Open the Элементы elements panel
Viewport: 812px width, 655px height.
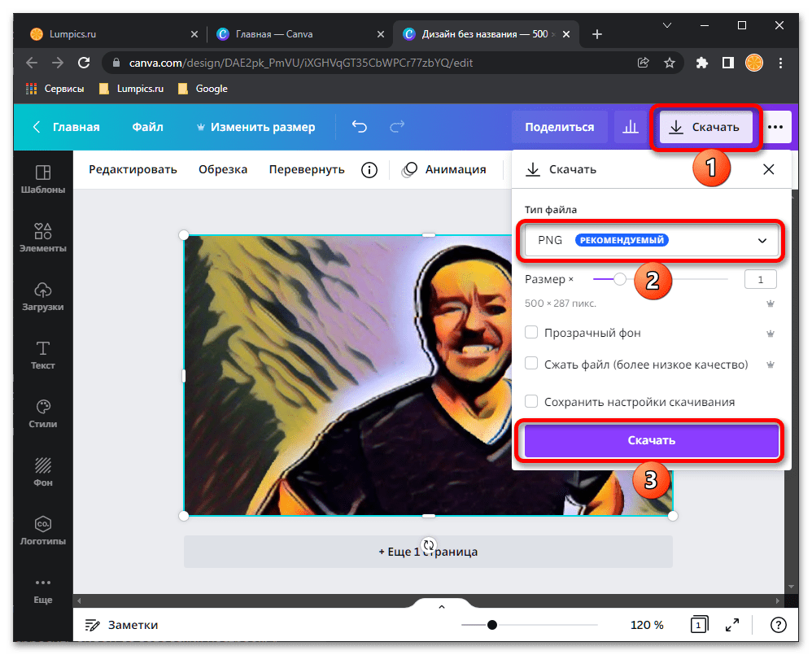click(x=43, y=238)
